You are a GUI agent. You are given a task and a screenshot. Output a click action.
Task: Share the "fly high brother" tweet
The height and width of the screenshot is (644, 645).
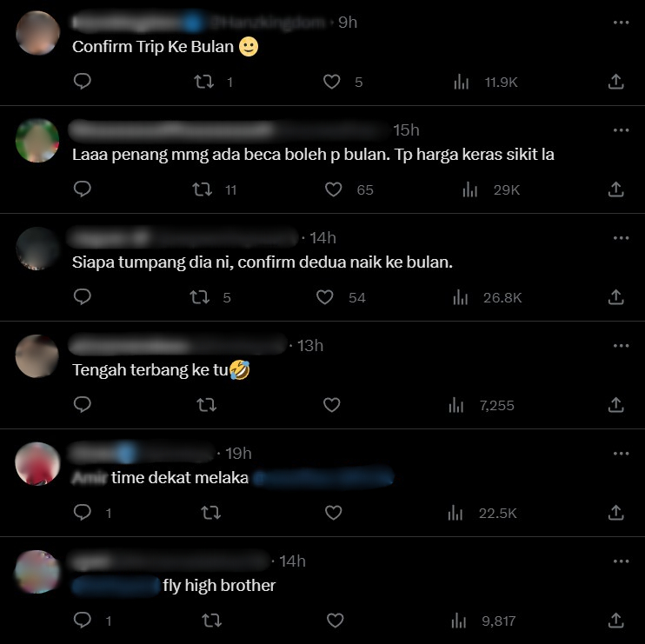(x=615, y=621)
